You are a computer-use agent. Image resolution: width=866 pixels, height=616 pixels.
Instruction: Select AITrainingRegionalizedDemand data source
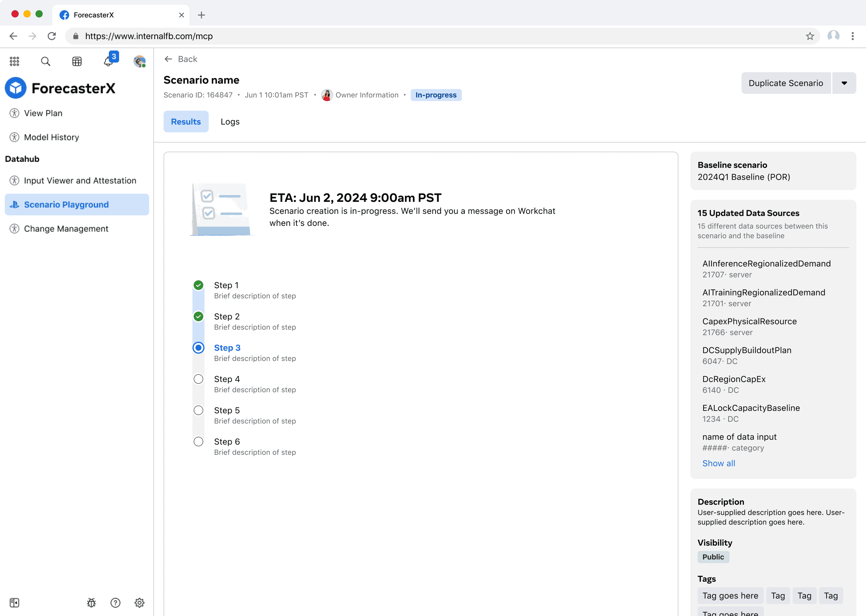click(764, 297)
